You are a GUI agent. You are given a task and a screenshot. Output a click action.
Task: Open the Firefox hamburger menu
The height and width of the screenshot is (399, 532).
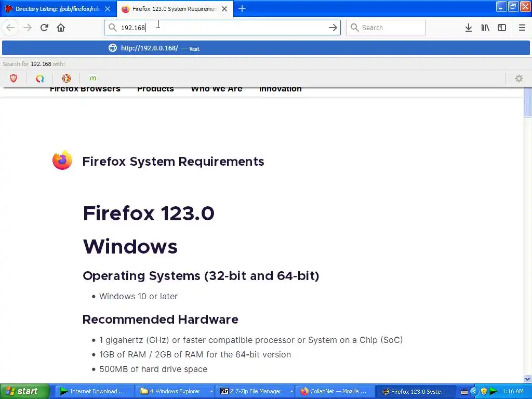[522, 28]
